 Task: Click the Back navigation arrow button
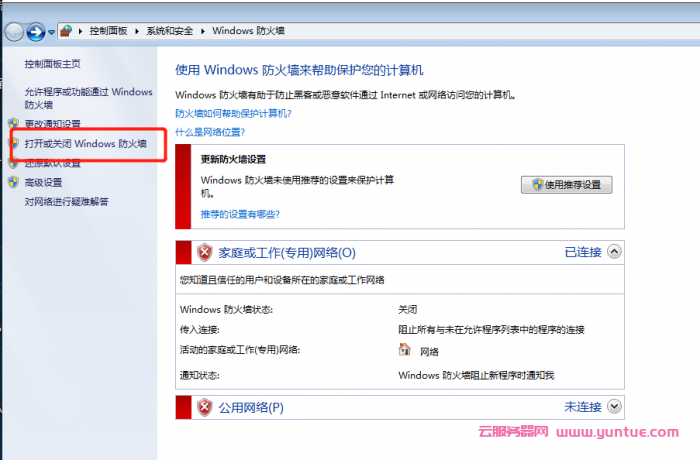click(x=14, y=32)
